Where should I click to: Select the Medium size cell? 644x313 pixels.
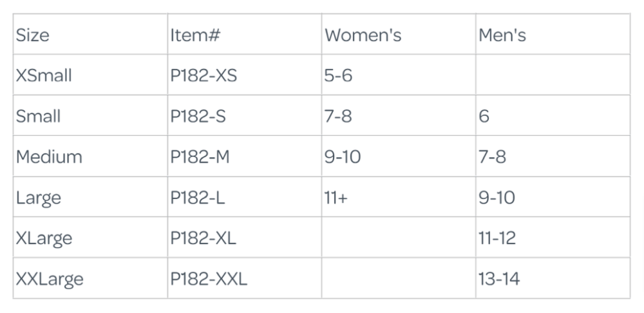coord(49,156)
